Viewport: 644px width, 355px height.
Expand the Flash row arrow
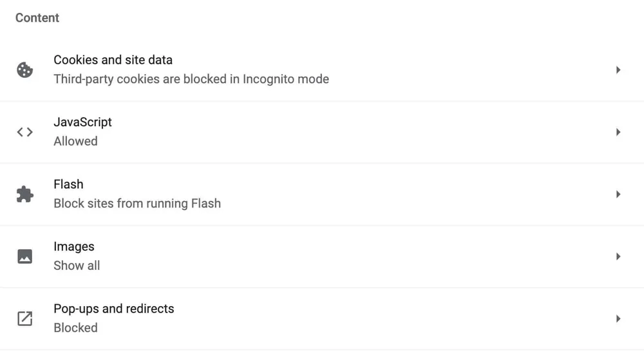tap(618, 194)
